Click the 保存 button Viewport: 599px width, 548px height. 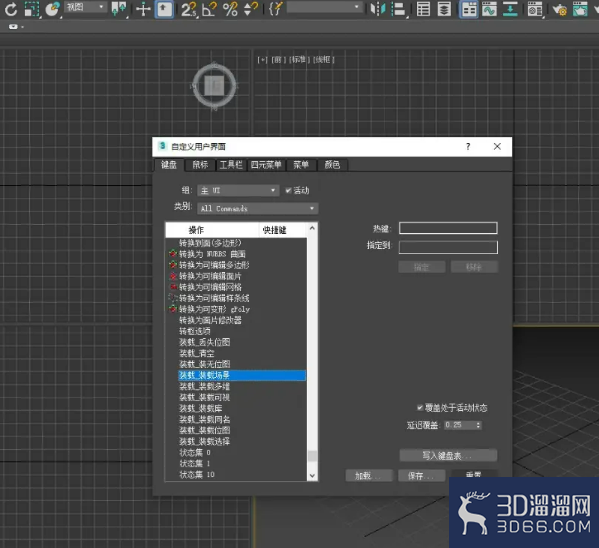point(422,476)
